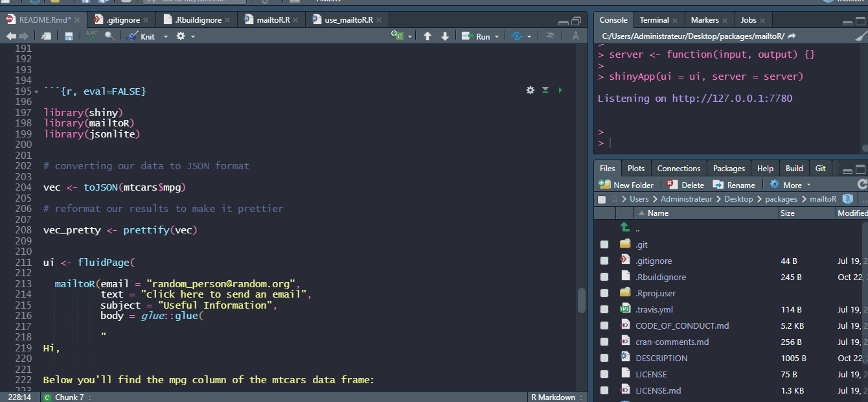The width and height of the screenshot is (868, 402).
Task: Go back to previous source location
Action: 11,36
